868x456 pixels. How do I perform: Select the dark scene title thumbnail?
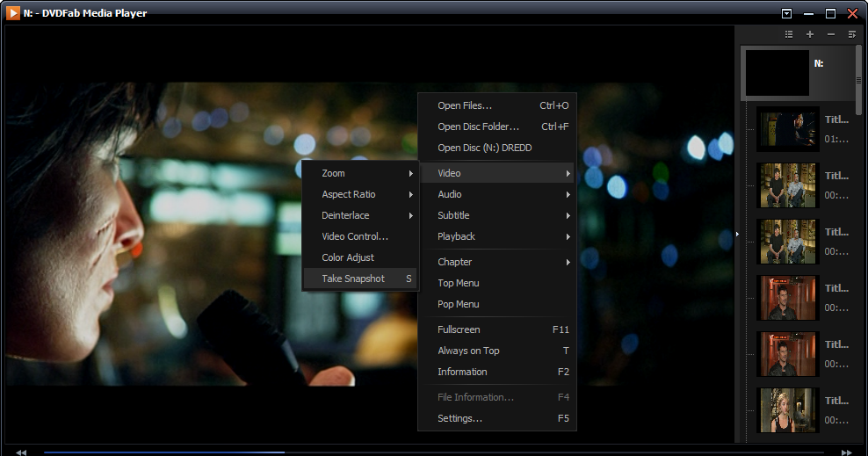point(788,129)
